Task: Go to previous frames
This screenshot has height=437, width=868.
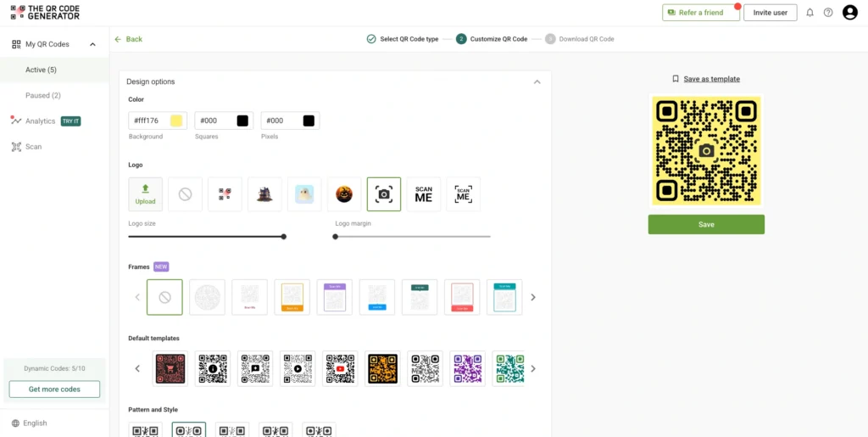Action: point(137,297)
